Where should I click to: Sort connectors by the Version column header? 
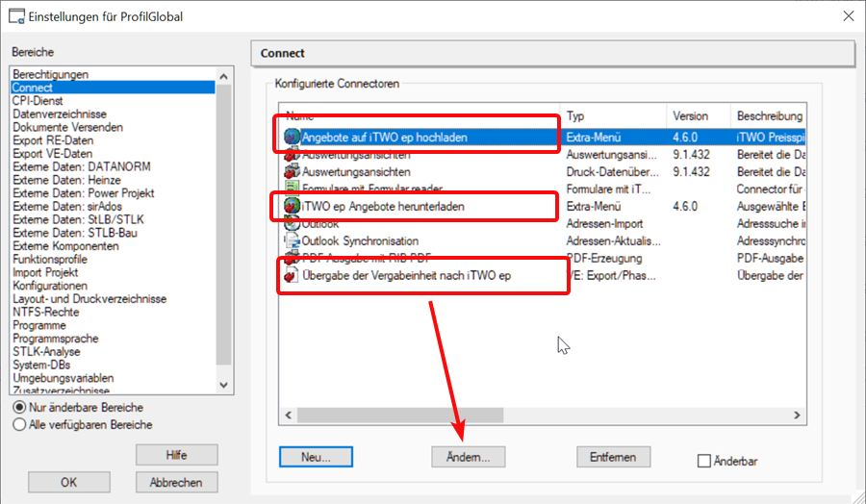(x=698, y=115)
